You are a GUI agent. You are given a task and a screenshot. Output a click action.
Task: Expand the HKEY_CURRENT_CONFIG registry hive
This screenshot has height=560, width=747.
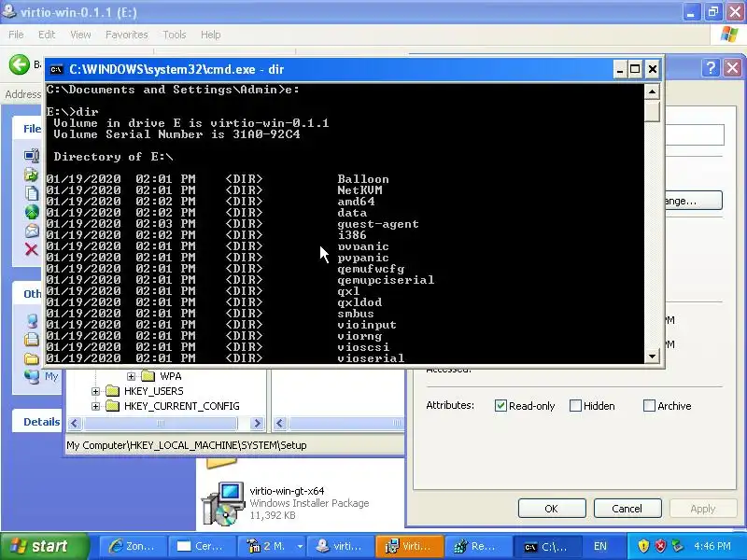tap(95, 406)
